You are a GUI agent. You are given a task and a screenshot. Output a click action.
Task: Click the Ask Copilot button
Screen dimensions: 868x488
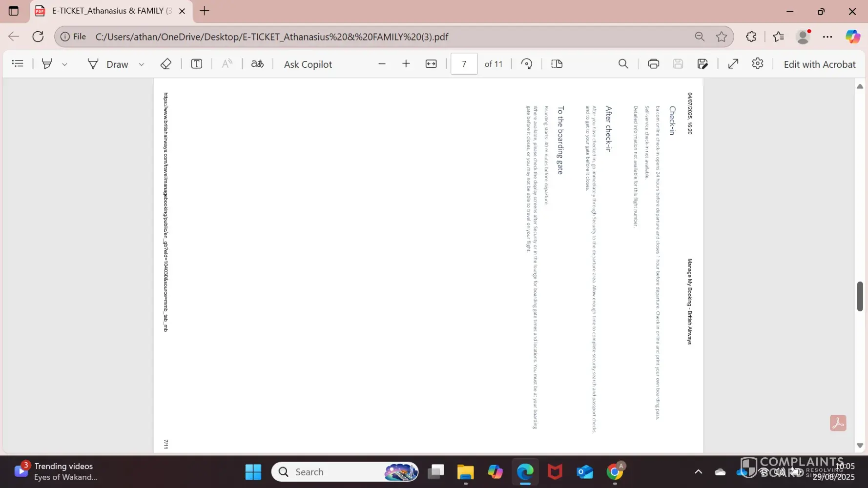pos(308,64)
